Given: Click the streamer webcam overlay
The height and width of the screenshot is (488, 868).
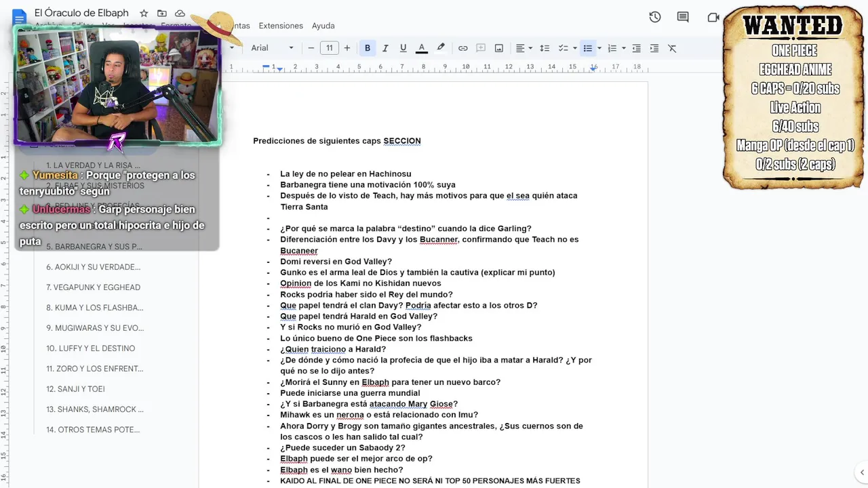Looking at the screenshot, I should coord(117,87).
